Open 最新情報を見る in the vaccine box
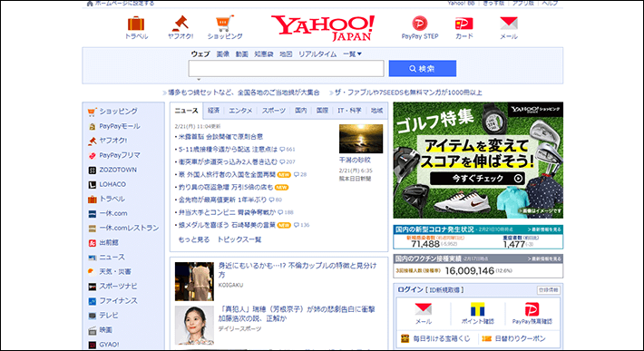Viewport: 644px width, 351px height. (x=544, y=259)
